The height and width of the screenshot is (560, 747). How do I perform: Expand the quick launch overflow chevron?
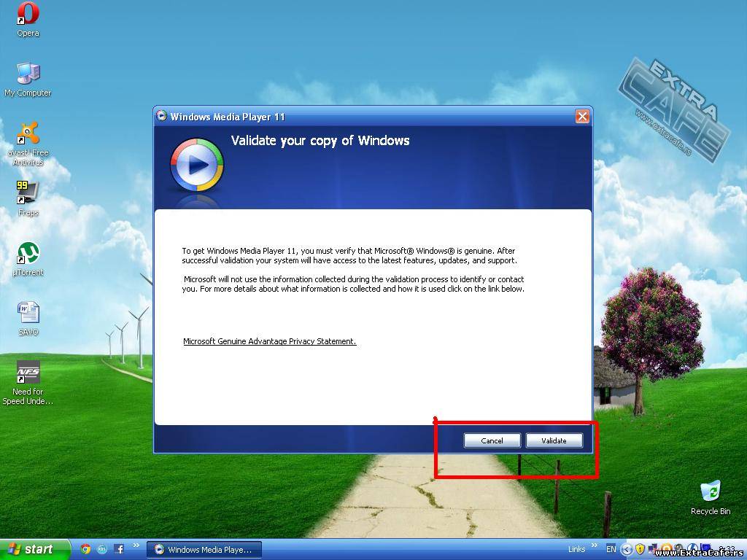tap(136, 545)
